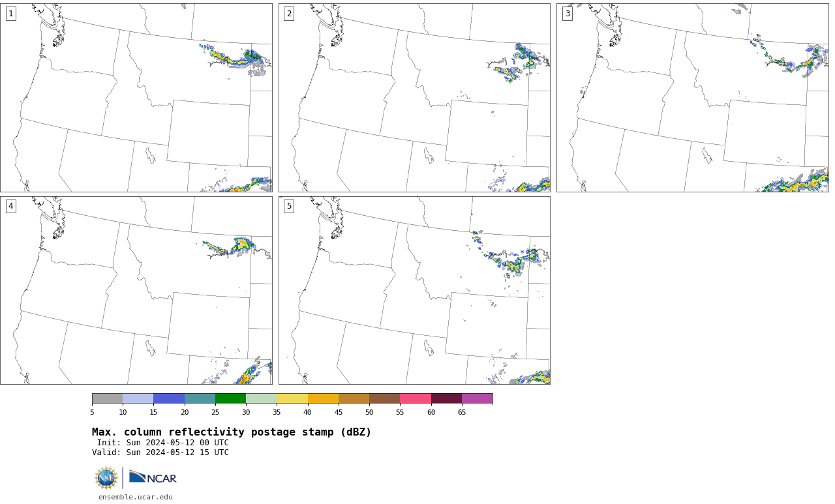Click the pale green 30-35 dBZ swatch
The height and width of the screenshot is (504, 835).
[262, 398]
